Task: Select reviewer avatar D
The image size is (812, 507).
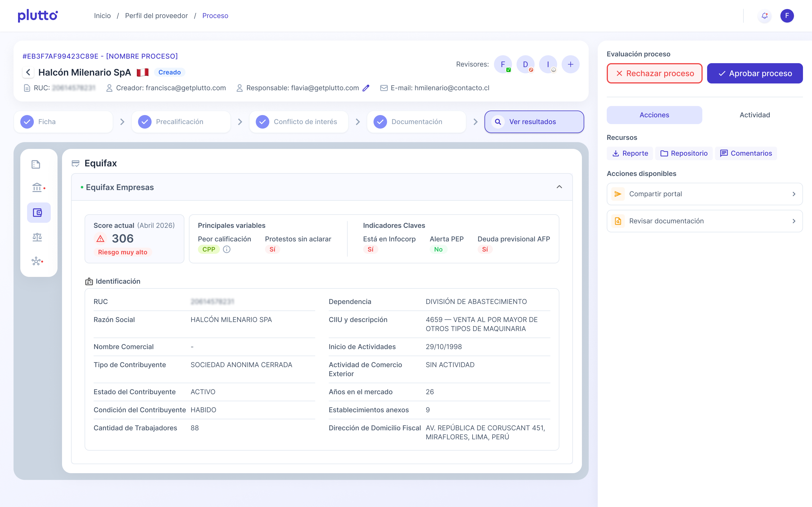Action: 525,64
